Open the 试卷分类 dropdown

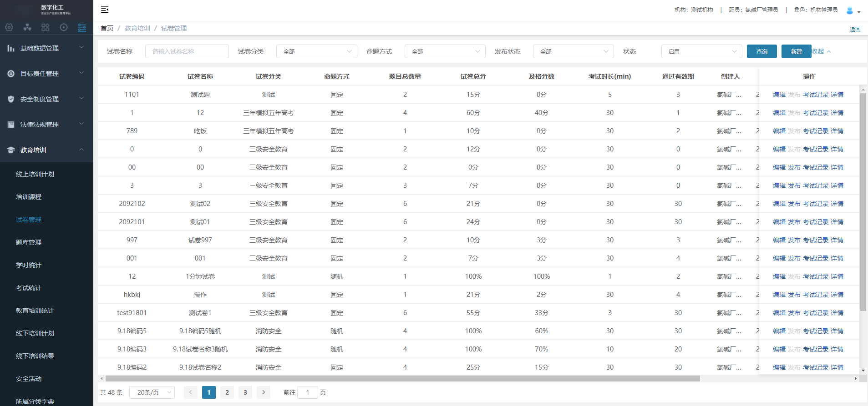(x=316, y=51)
